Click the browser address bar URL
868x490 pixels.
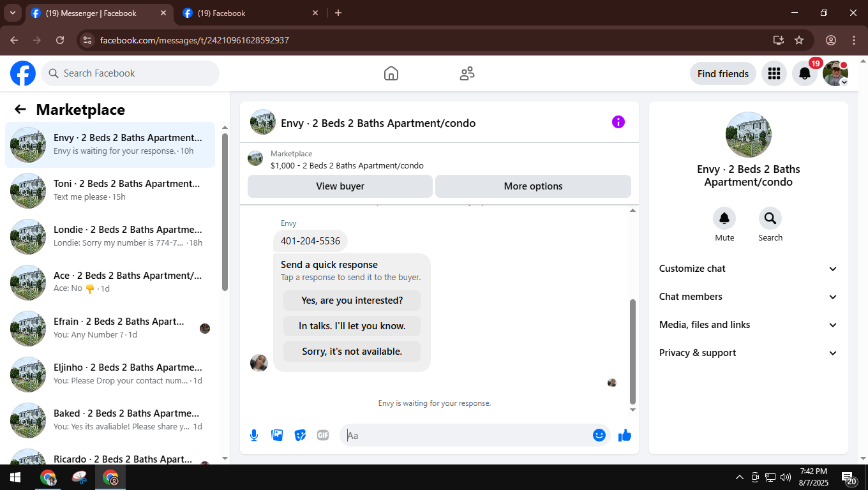(195, 40)
